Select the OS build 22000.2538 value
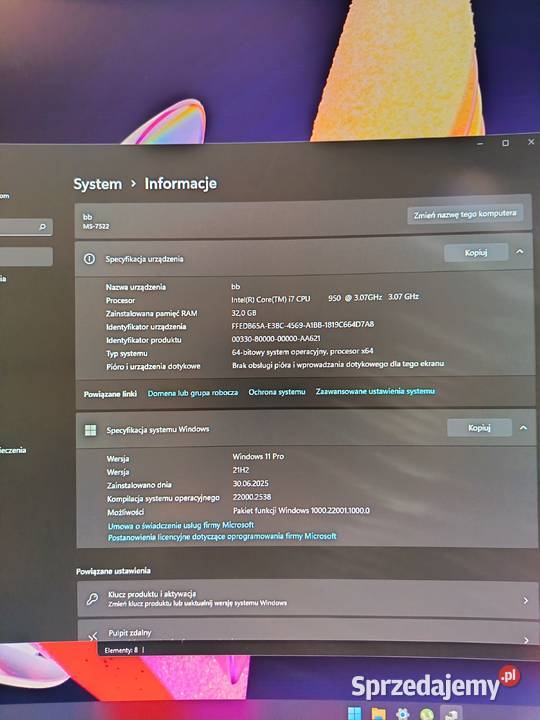 252,497
